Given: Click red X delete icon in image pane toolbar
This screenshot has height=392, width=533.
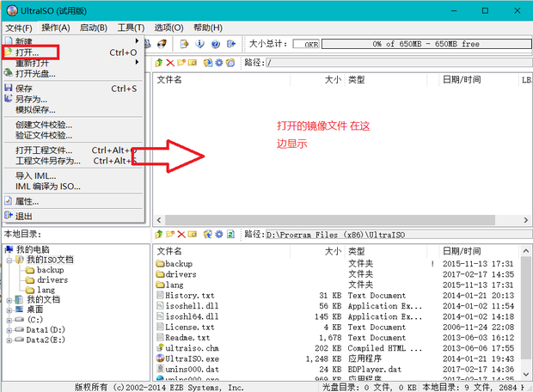Looking at the screenshot, I should tap(170, 63).
